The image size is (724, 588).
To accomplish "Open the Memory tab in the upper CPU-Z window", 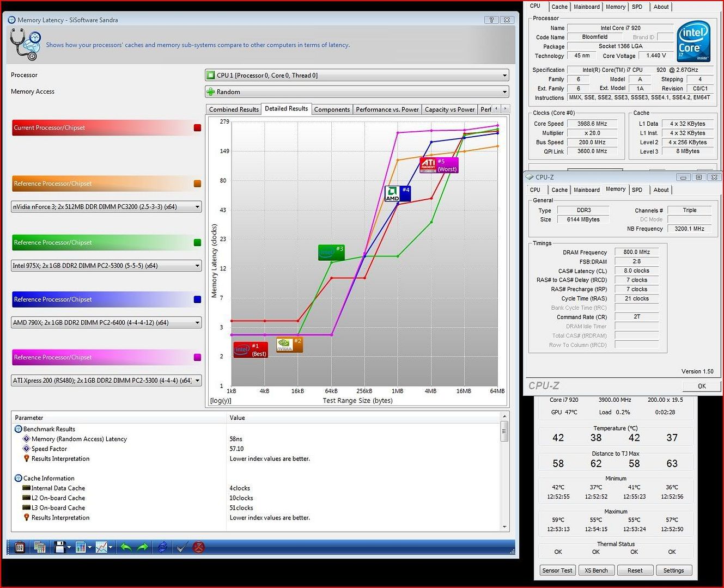I will pyautogui.click(x=616, y=7).
